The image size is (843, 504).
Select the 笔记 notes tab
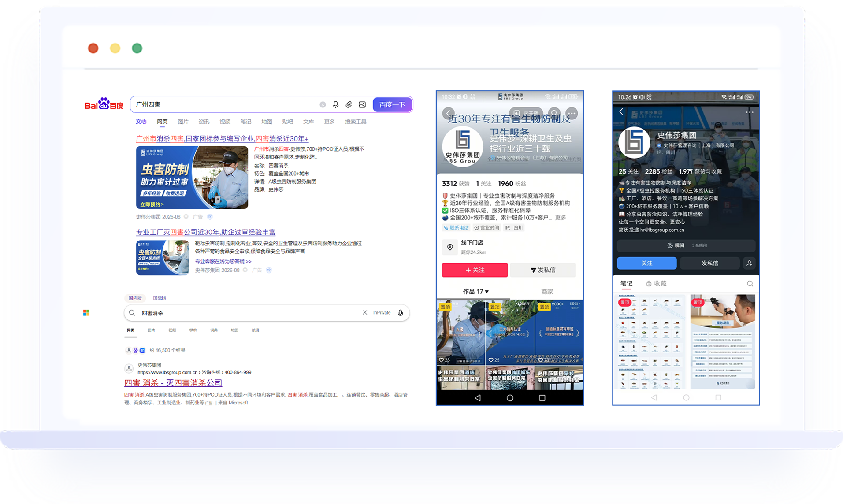click(x=626, y=284)
